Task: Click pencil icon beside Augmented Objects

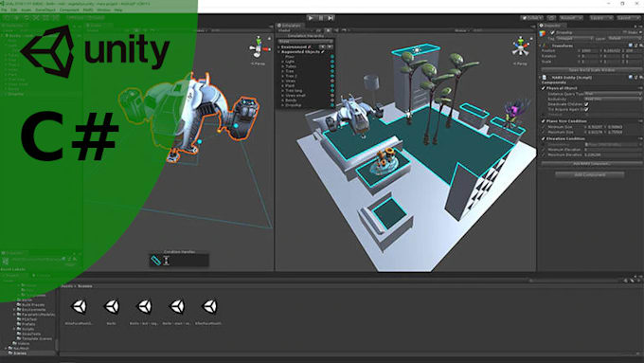Action: pos(324,52)
